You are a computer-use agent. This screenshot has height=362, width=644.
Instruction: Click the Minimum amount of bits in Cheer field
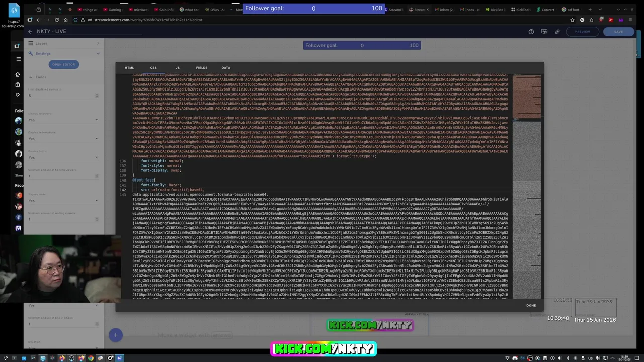[x=63, y=324]
